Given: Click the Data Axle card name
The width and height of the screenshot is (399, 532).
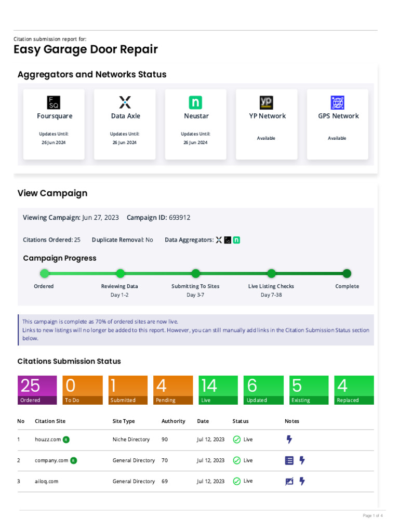Looking at the screenshot, I should 126,116.
